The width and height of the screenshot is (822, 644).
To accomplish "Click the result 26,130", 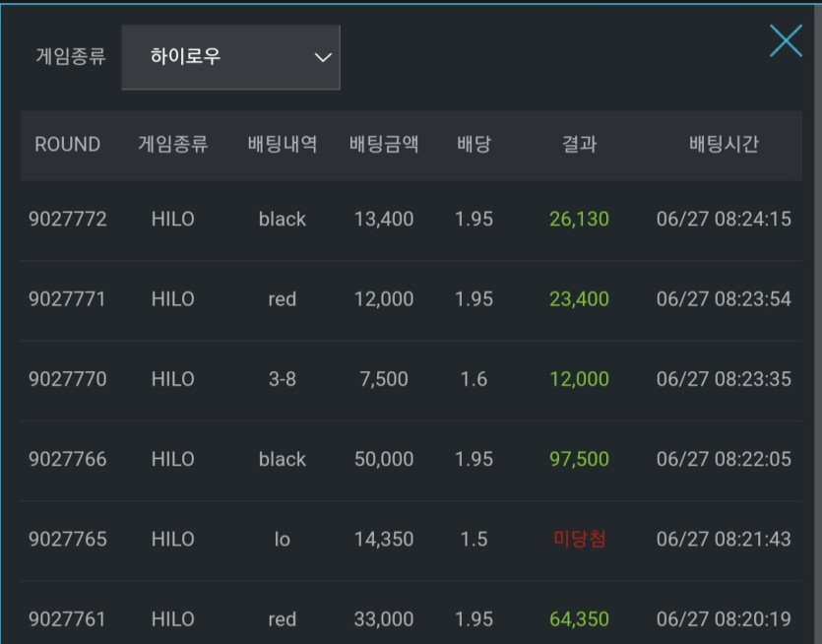I will coord(579,220).
